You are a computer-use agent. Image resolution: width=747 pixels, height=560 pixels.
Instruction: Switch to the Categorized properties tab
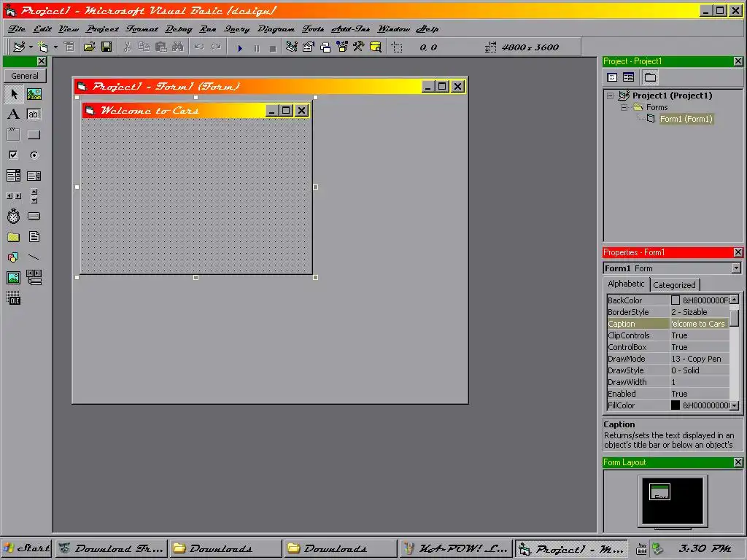coord(674,285)
